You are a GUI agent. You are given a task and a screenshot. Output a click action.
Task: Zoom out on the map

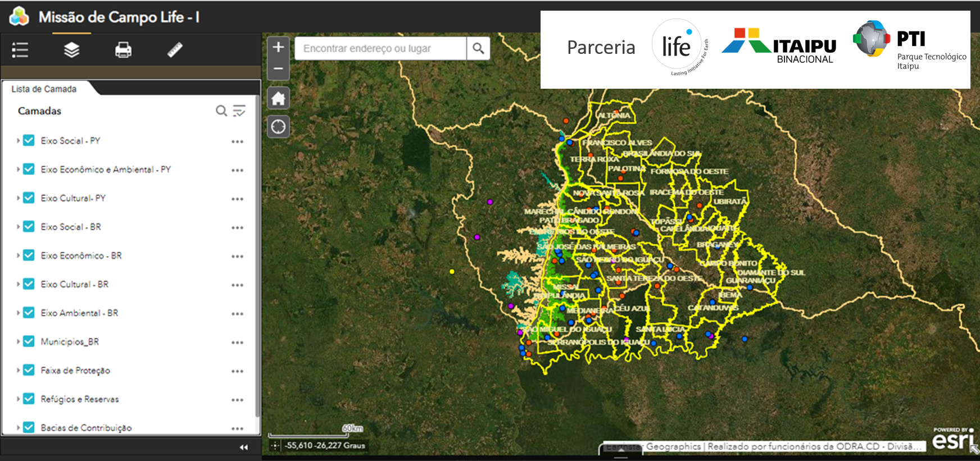point(278,69)
